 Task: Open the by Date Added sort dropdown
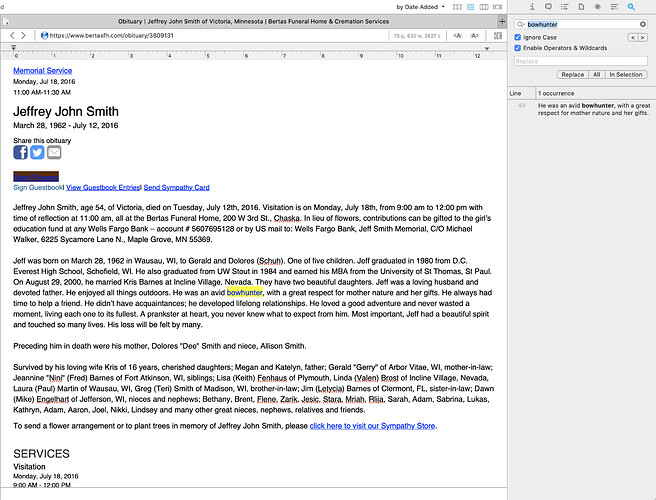pyautogui.click(x=420, y=7)
